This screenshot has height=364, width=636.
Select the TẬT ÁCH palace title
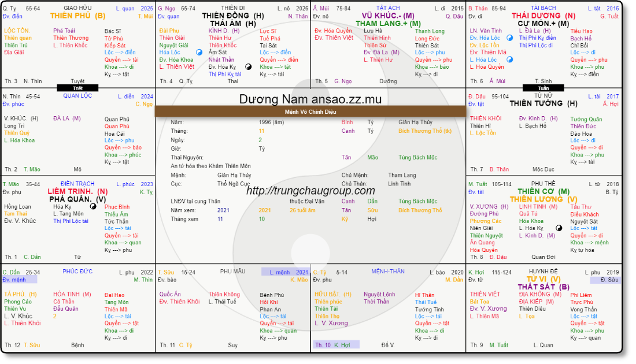click(388, 8)
